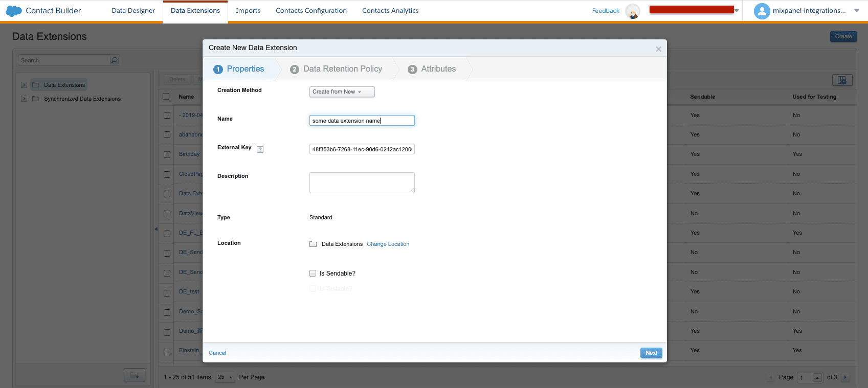
Task: Open the Data Designer tab
Action: click(x=133, y=11)
